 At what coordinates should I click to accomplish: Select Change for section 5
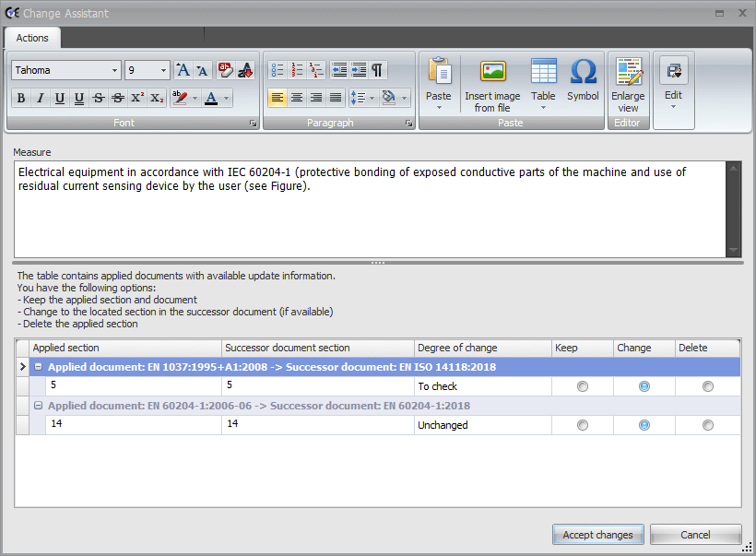point(644,385)
